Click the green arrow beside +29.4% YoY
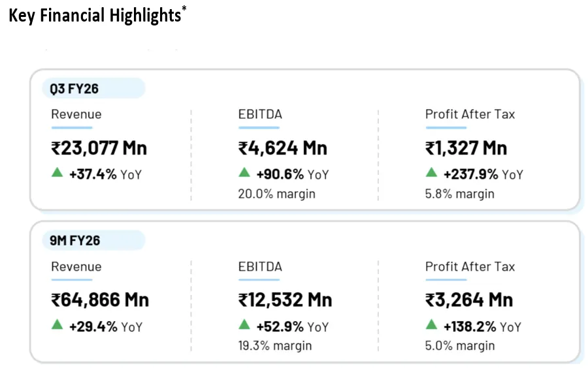The width and height of the screenshot is (588, 370). 57,325
